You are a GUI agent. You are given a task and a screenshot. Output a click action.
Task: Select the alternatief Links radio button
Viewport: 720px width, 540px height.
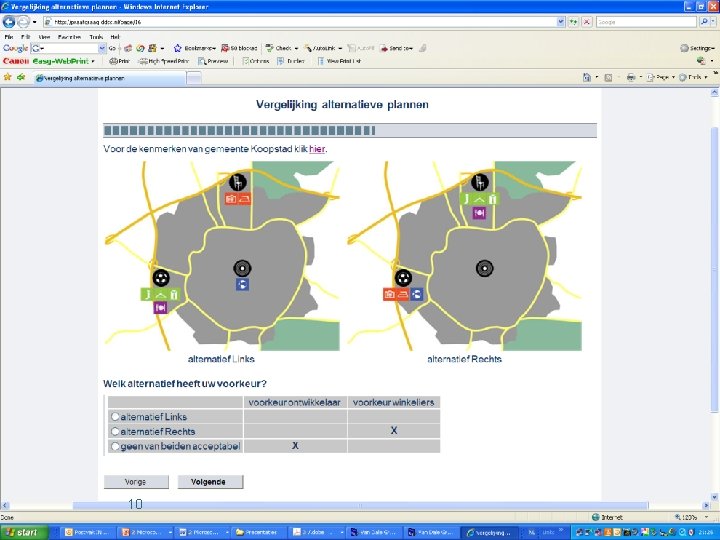point(115,416)
